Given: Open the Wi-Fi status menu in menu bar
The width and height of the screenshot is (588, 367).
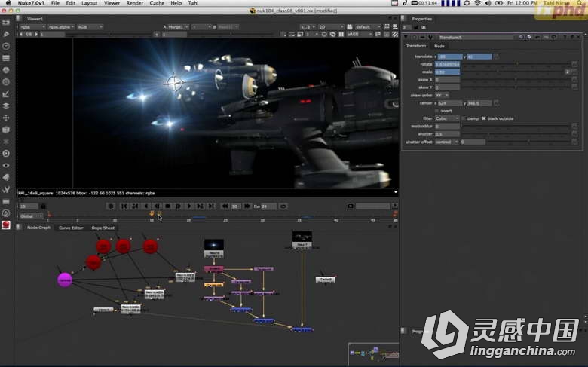Looking at the screenshot, I should pyautogui.click(x=477, y=3).
